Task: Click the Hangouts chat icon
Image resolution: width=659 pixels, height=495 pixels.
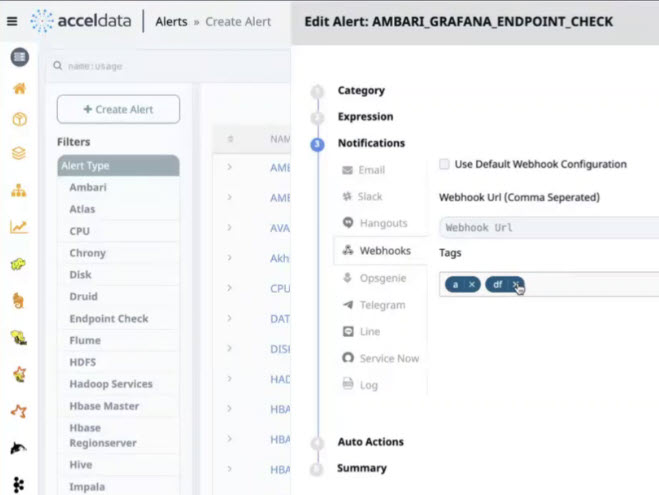Action: (348, 222)
